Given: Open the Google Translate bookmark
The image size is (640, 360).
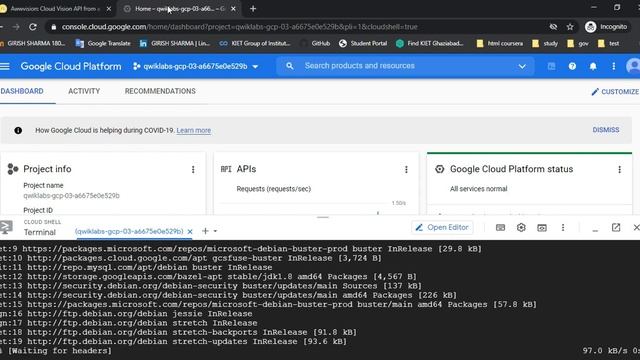Looking at the screenshot, I should (x=103, y=43).
